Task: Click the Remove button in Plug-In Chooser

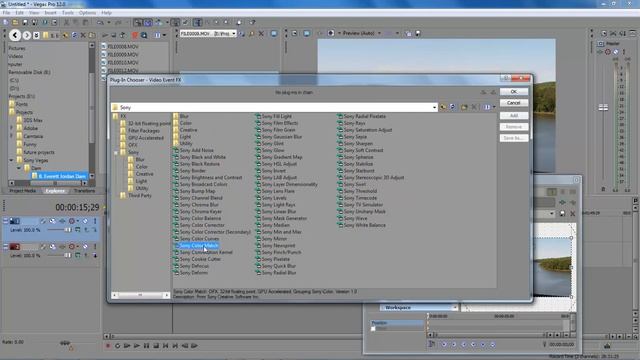Action: [x=513, y=127]
